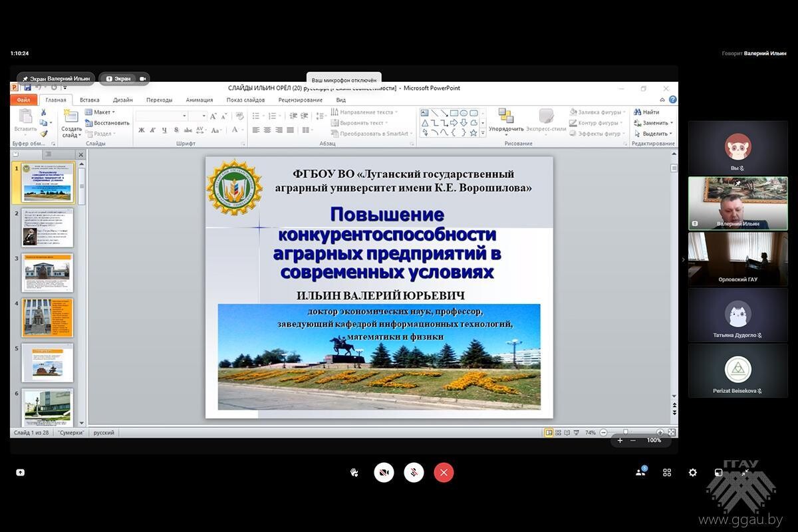Select the star shape in gallery
798x532 pixels.
pyautogui.click(x=473, y=132)
